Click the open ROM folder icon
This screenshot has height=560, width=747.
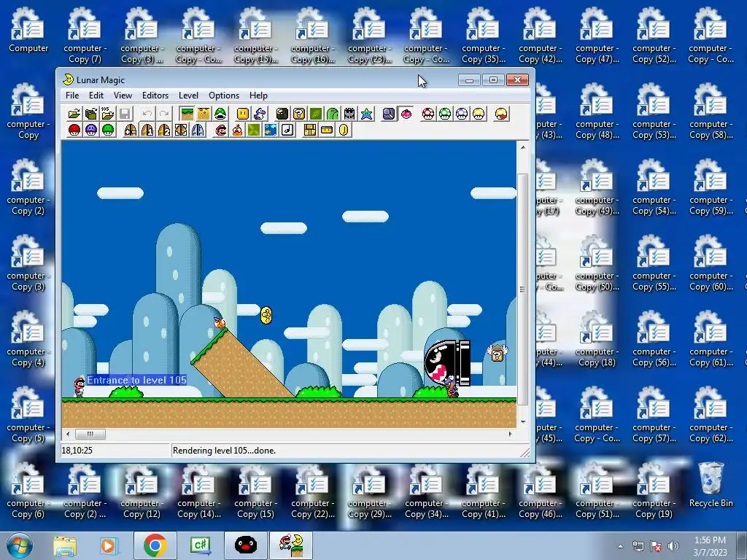click(x=74, y=114)
